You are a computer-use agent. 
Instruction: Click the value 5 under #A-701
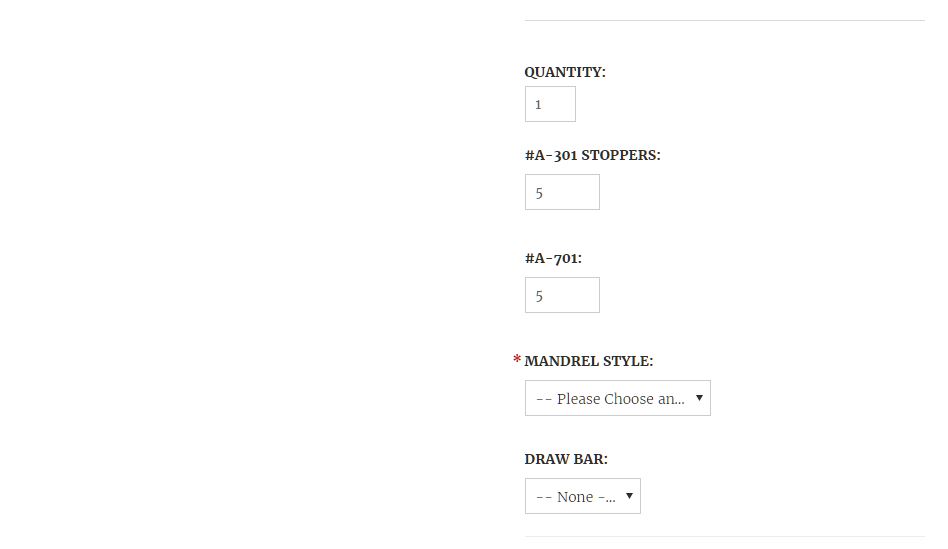tap(539, 296)
